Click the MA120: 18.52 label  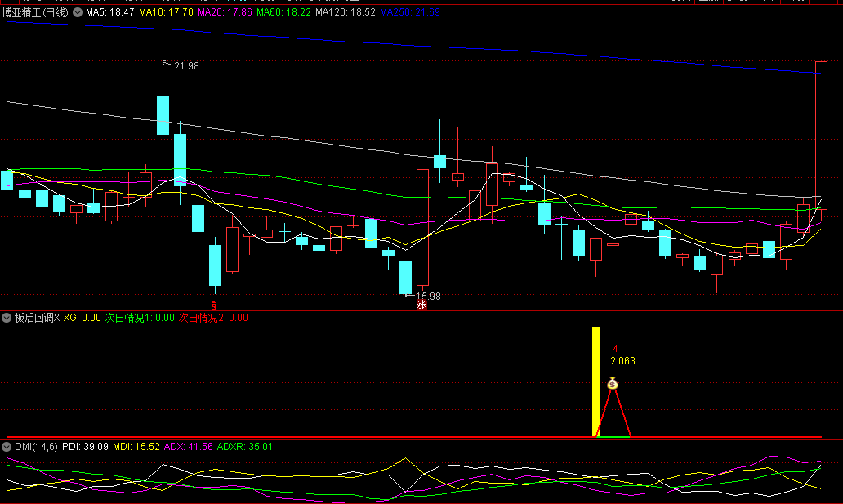coord(346,11)
